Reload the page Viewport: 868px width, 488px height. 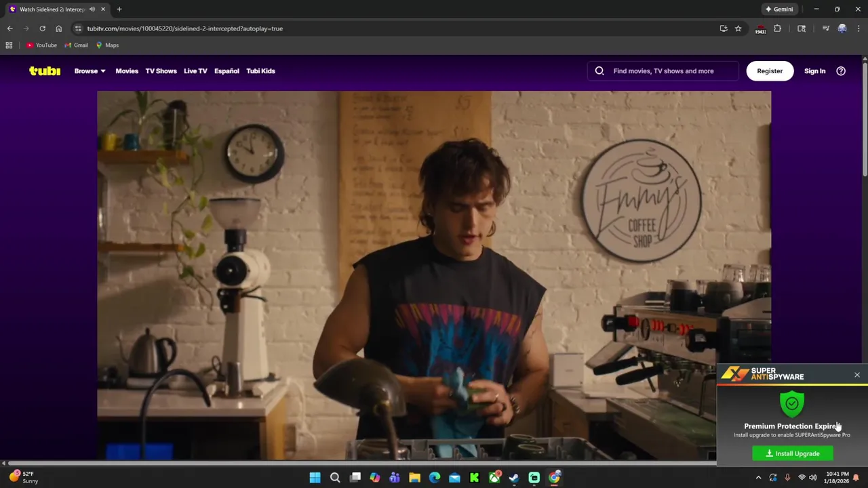tap(42, 28)
